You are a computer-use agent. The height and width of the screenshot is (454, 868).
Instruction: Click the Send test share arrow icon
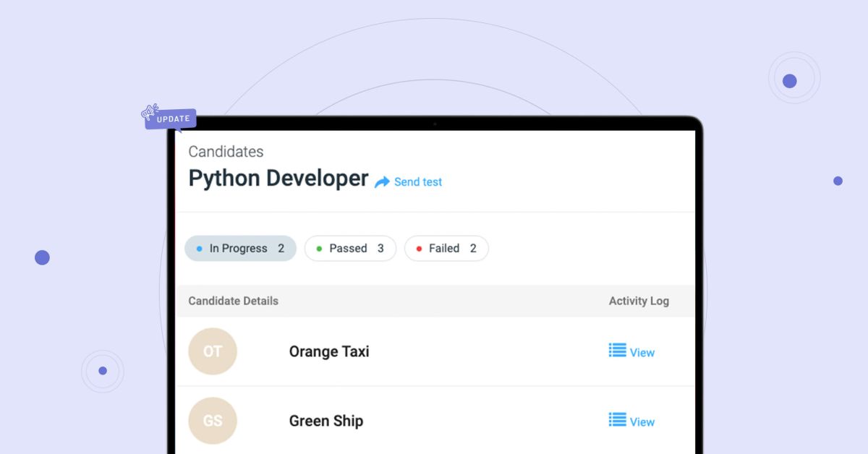coord(382,182)
